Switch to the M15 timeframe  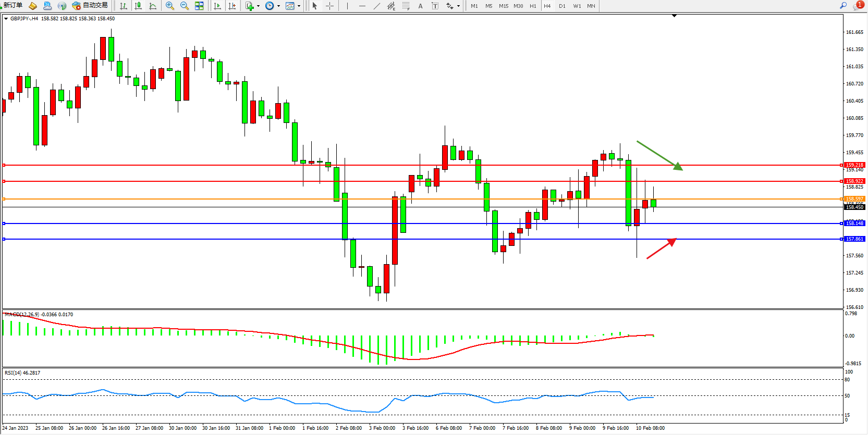point(503,6)
